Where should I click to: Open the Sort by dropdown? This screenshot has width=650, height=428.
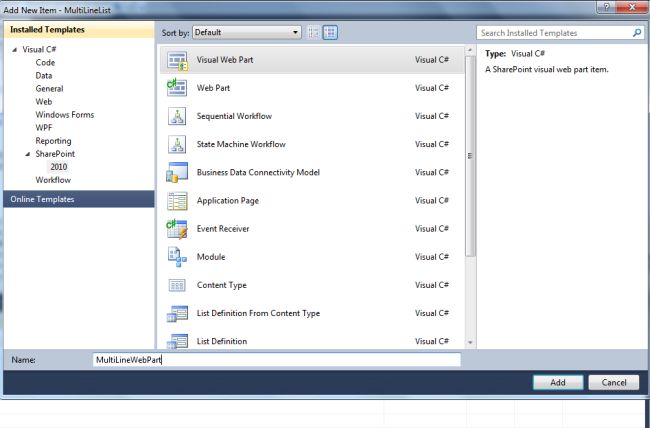click(247, 32)
